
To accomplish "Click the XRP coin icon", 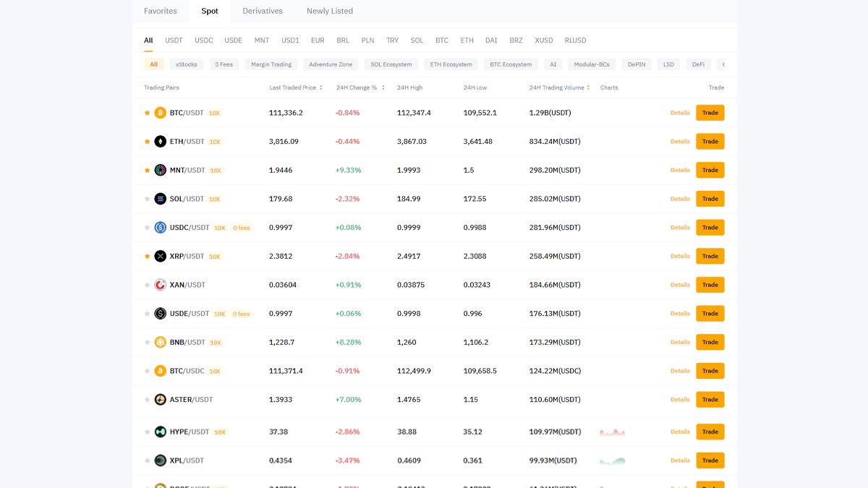I will [160, 256].
